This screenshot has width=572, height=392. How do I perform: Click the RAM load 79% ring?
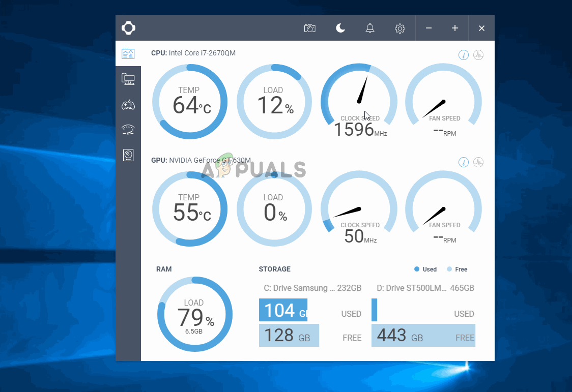(x=195, y=314)
